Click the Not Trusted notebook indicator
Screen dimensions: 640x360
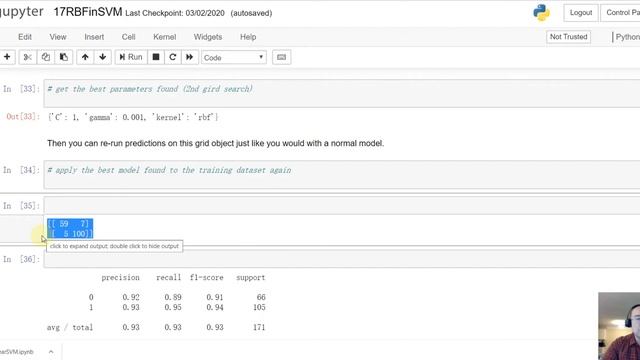pyautogui.click(x=568, y=37)
